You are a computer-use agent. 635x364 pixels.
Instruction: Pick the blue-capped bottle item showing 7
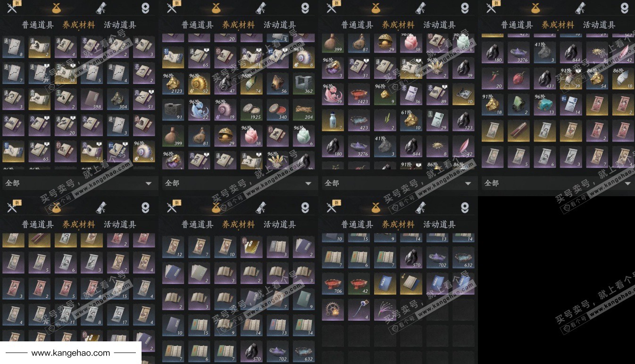(x=334, y=120)
